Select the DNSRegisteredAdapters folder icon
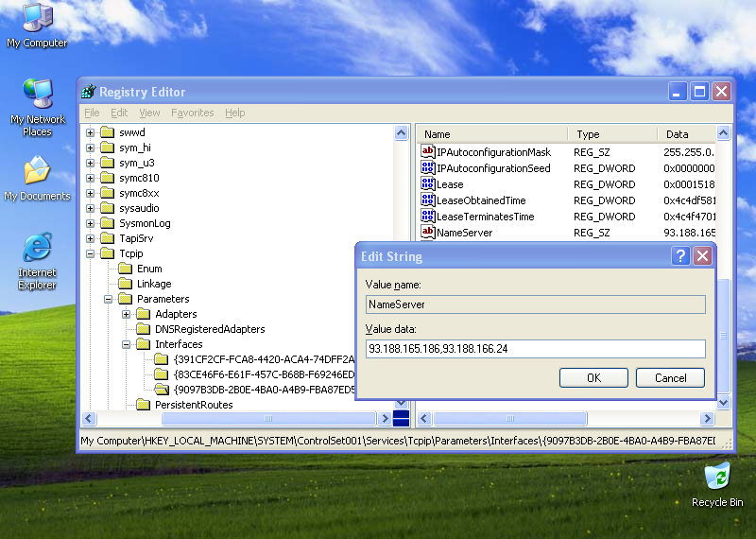Image resolution: width=756 pixels, height=539 pixels. click(x=144, y=329)
